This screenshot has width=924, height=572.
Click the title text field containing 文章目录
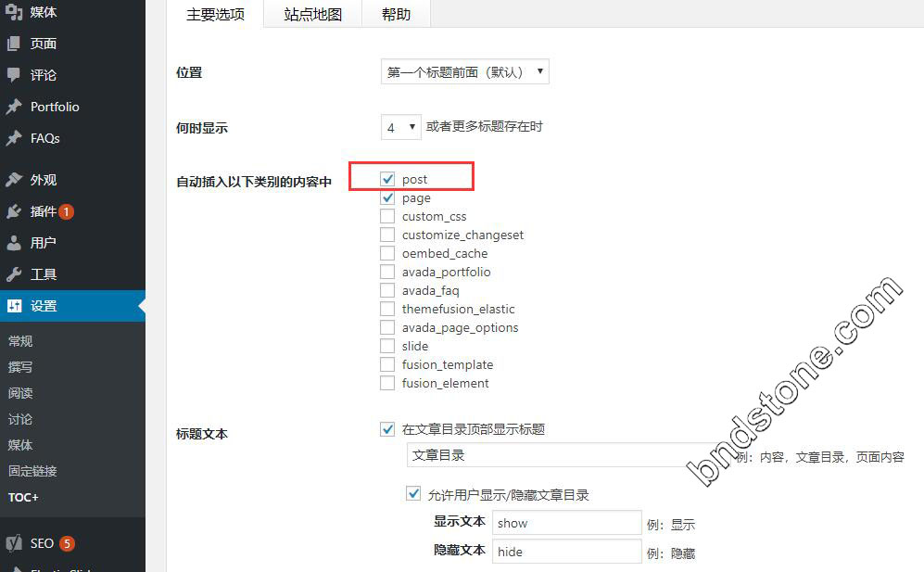point(568,455)
